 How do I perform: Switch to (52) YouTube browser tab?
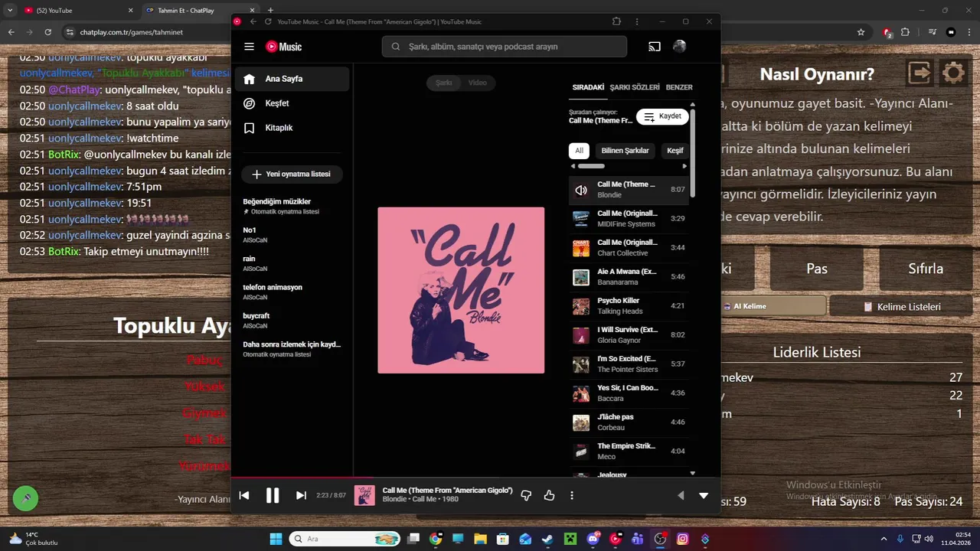[x=78, y=11]
